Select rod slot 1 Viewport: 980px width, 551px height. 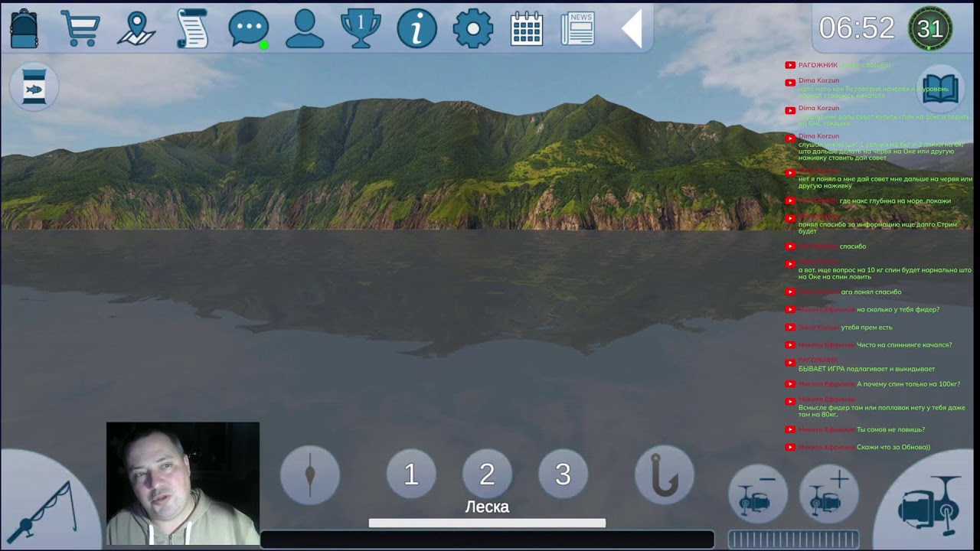[x=411, y=474]
